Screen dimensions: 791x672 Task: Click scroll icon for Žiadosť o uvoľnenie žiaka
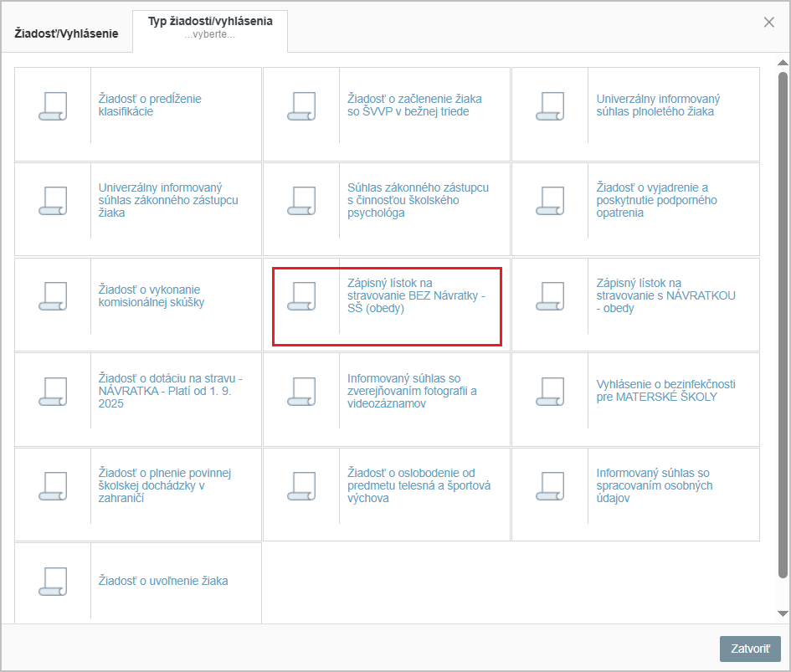(52, 581)
